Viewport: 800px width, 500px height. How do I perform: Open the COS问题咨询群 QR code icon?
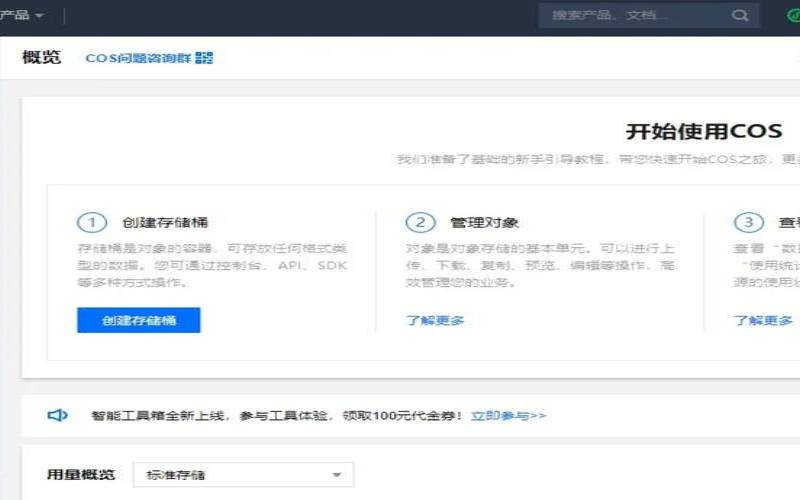pyautogui.click(x=204, y=58)
